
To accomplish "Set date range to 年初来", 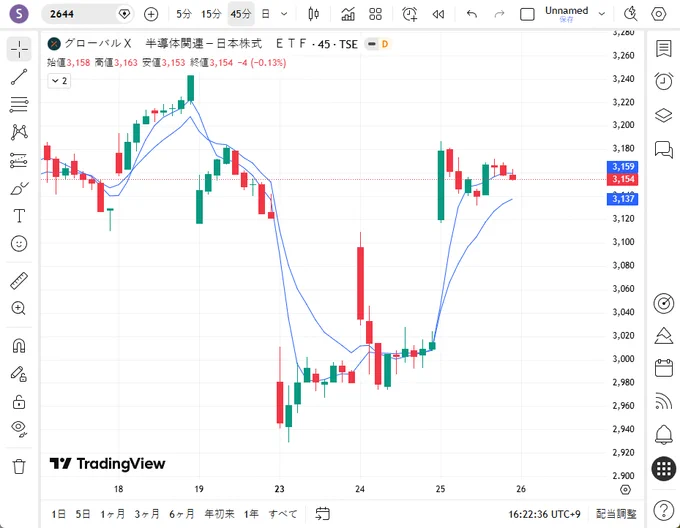I will coord(219,514).
